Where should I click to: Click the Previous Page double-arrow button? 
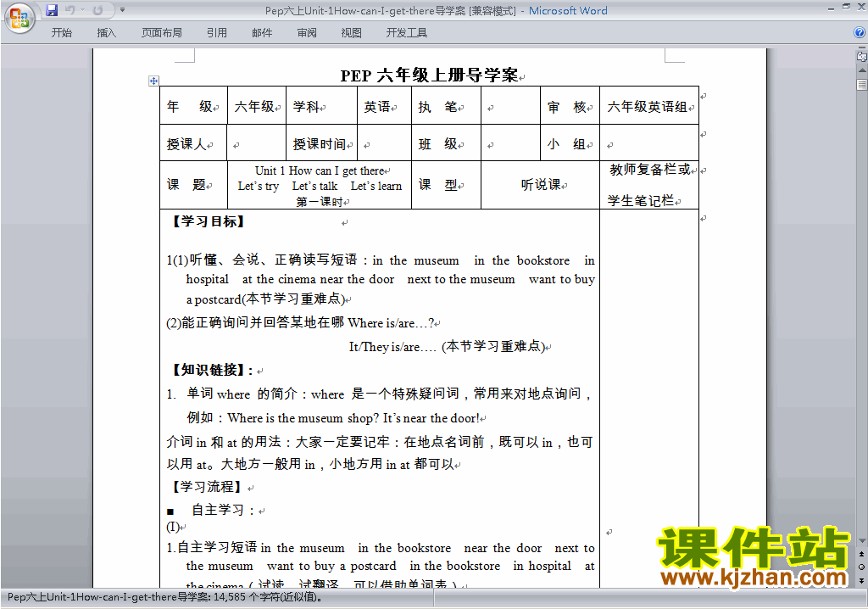(861, 554)
